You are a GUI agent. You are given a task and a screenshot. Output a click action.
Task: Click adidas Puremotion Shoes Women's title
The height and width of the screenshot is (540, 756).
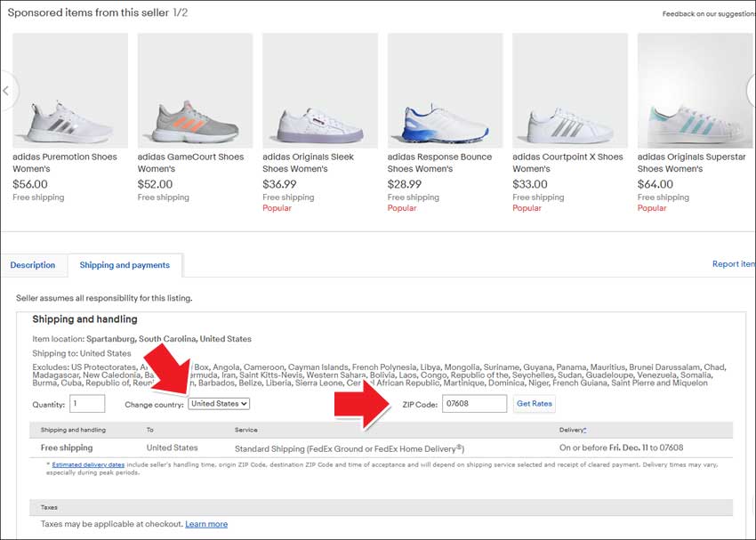[65, 163]
